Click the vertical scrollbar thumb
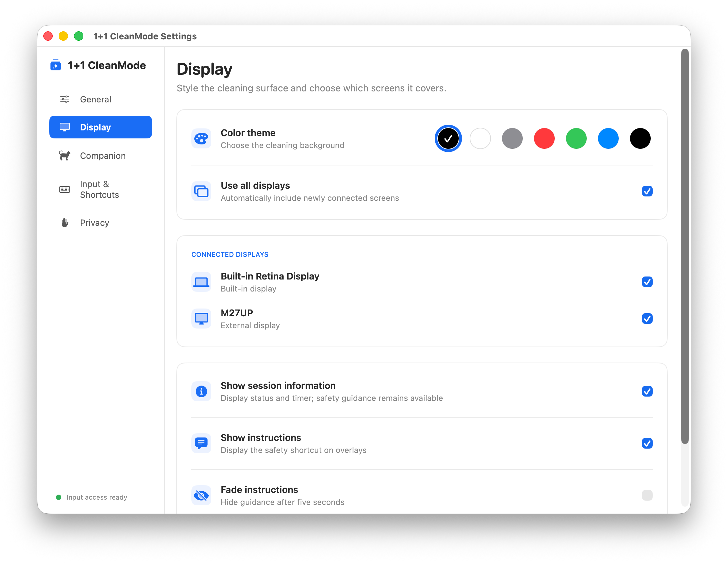728x563 pixels. pos(685,246)
